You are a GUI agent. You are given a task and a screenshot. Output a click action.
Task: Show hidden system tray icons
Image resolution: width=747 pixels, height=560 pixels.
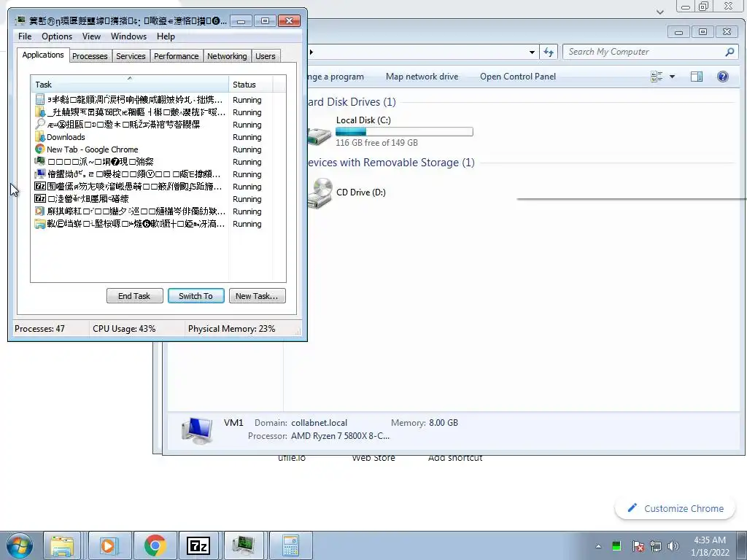coord(598,546)
